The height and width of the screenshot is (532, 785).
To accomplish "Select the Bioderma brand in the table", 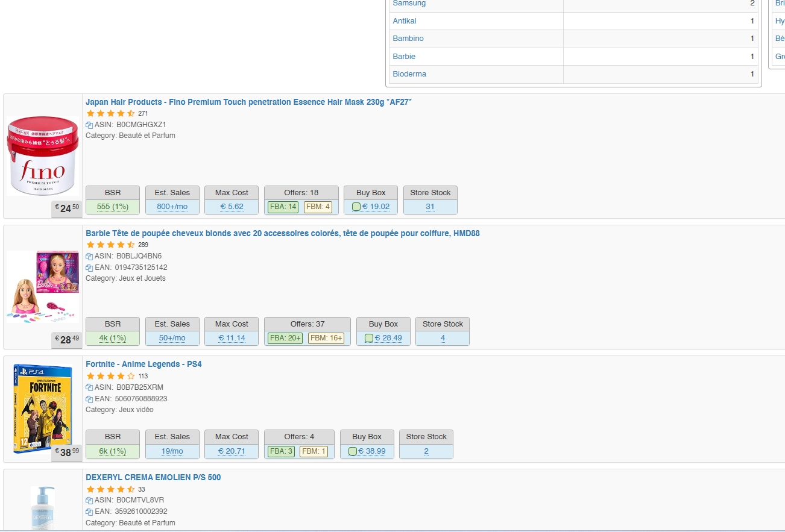I will click(409, 74).
